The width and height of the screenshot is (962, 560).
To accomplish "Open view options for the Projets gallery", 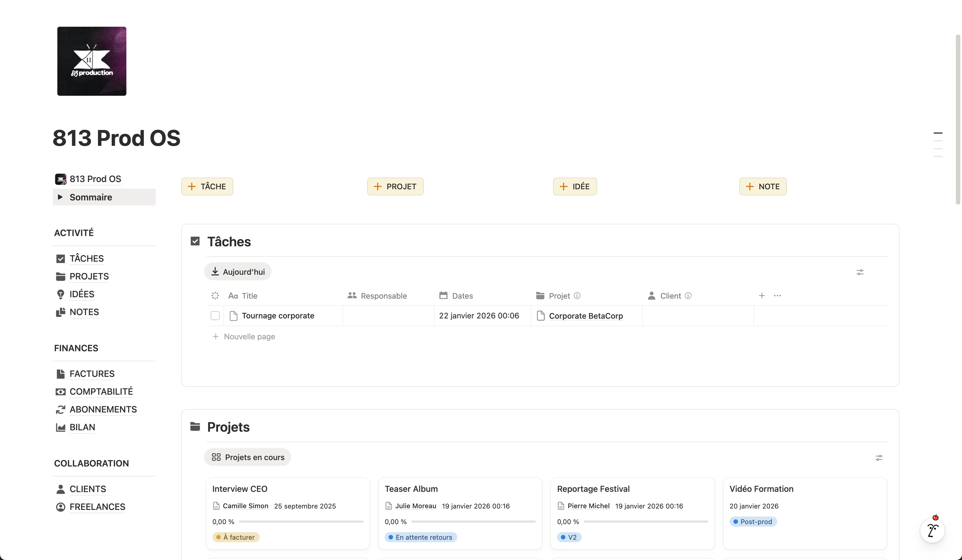I will [879, 458].
